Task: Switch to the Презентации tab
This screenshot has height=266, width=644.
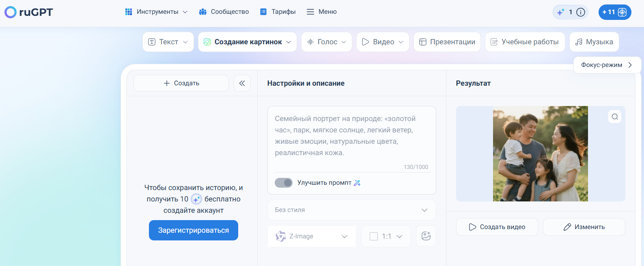Action: tap(447, 42)
